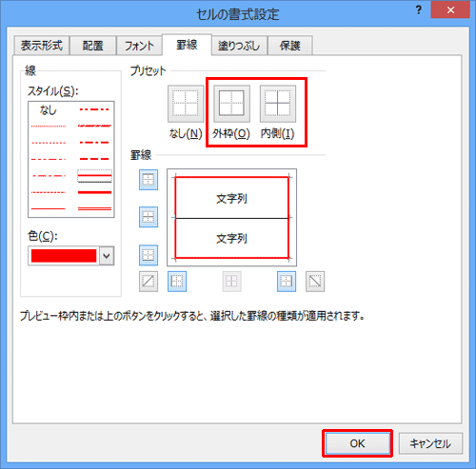Viewport: 476px width, 469px height.
Task: Apply diagonal-up border button
Action: 149,282
